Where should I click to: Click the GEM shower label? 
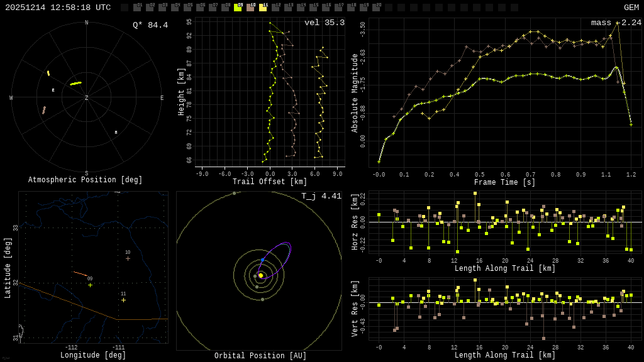point(631,8)
